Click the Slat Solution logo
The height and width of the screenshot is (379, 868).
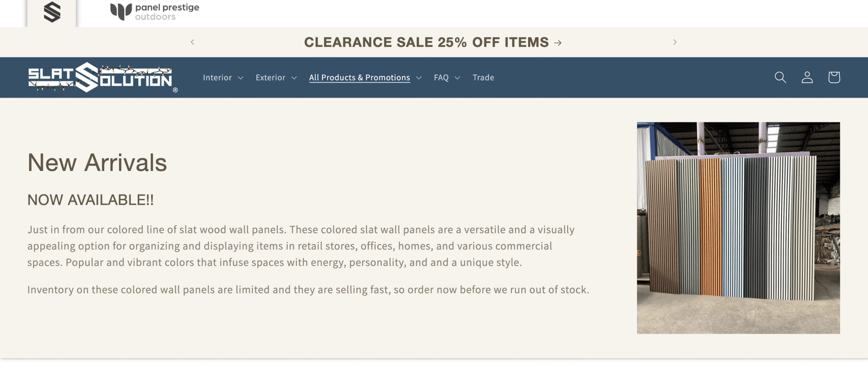pos(102,78)
